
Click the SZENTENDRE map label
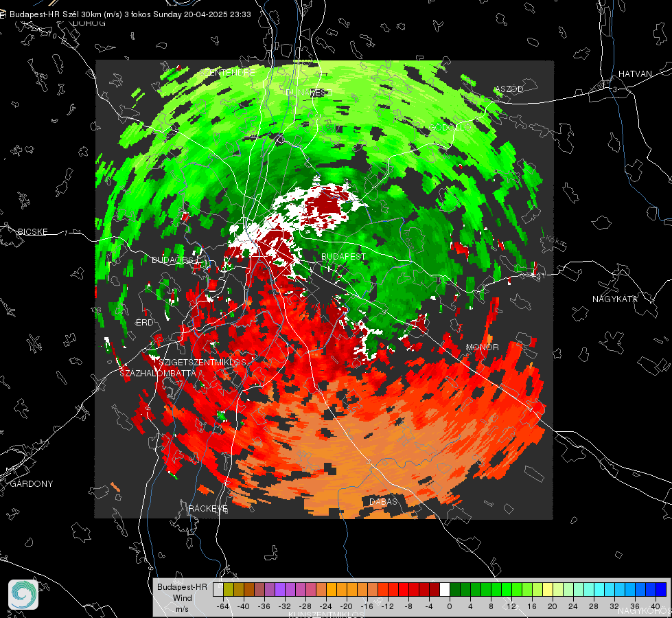[x=228, y=73]
